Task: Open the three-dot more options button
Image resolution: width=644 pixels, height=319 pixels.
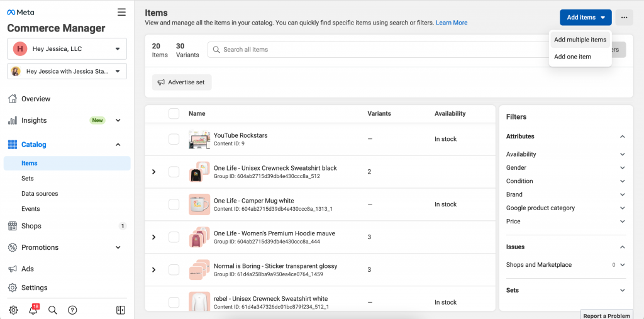Action: point(625,17)
